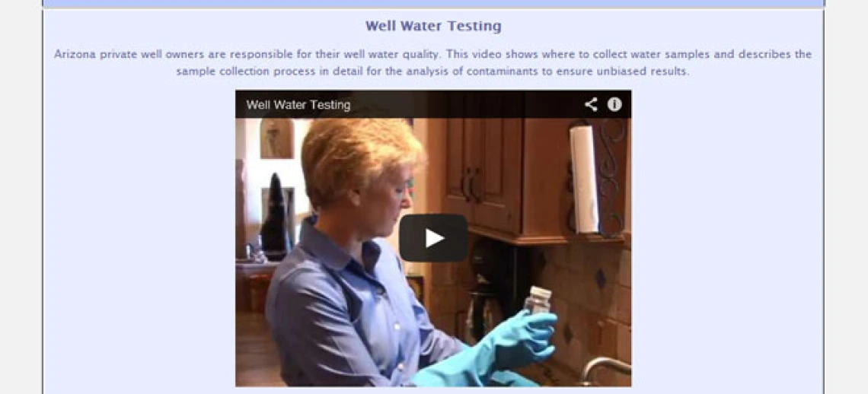Open the video share icon

click(x=591, y=105)
